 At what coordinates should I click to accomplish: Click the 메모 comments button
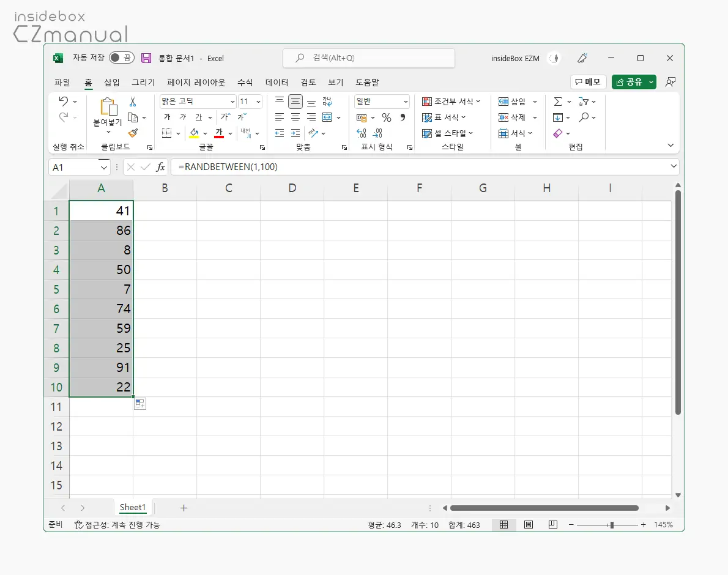[x=588, y=82]
